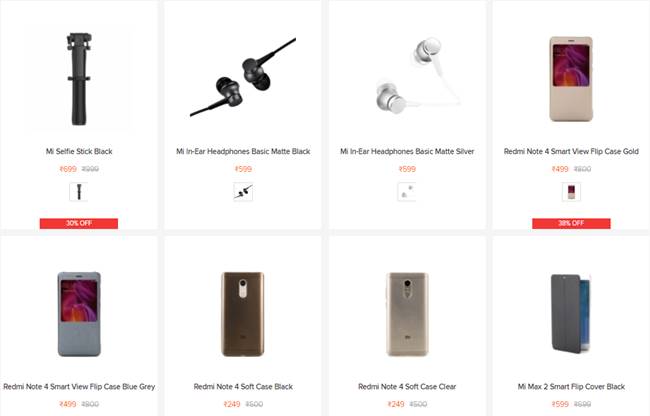Open the blue grey flip case product image
650x416 pixels.
[79, 314]
